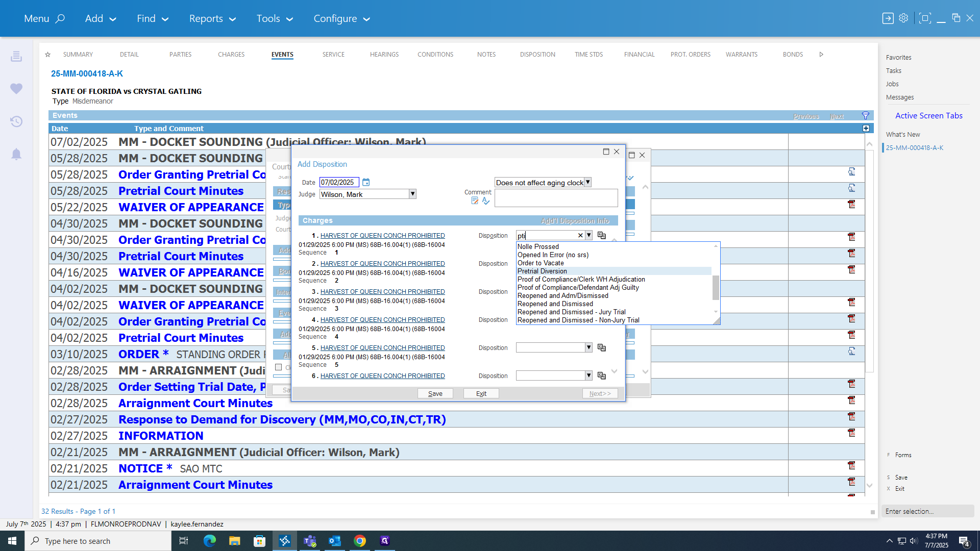This screenshot has height=551, width=980.
Task: Open PDF for 02/27/2025 Information
Action: (x=851, y=433)
